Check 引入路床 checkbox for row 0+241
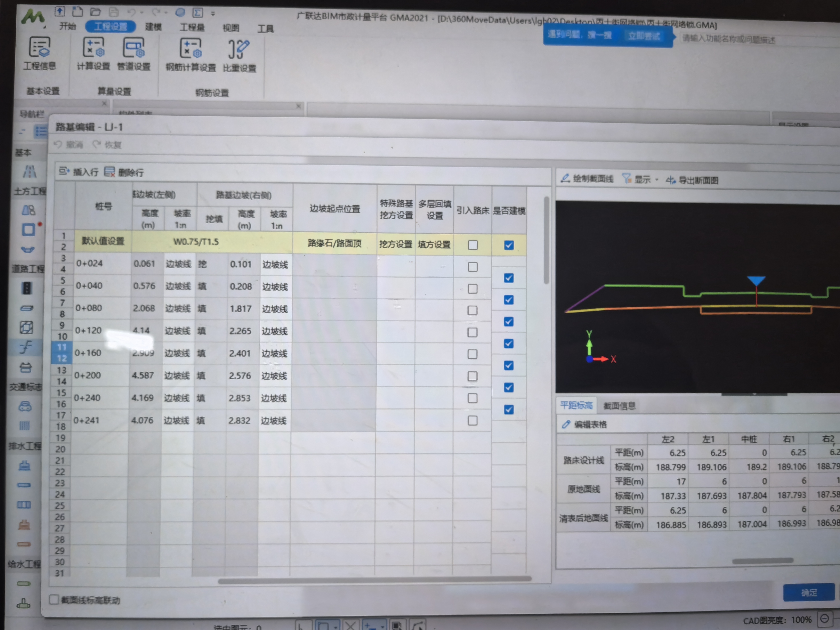Image resolution: width=840 pixels, height=630 pixels. 472,420
